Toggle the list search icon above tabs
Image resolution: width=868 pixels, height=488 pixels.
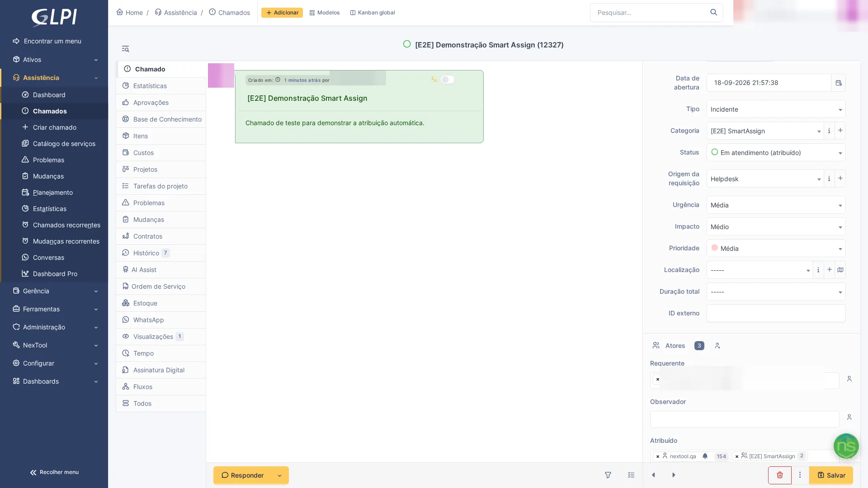[125, 49]
